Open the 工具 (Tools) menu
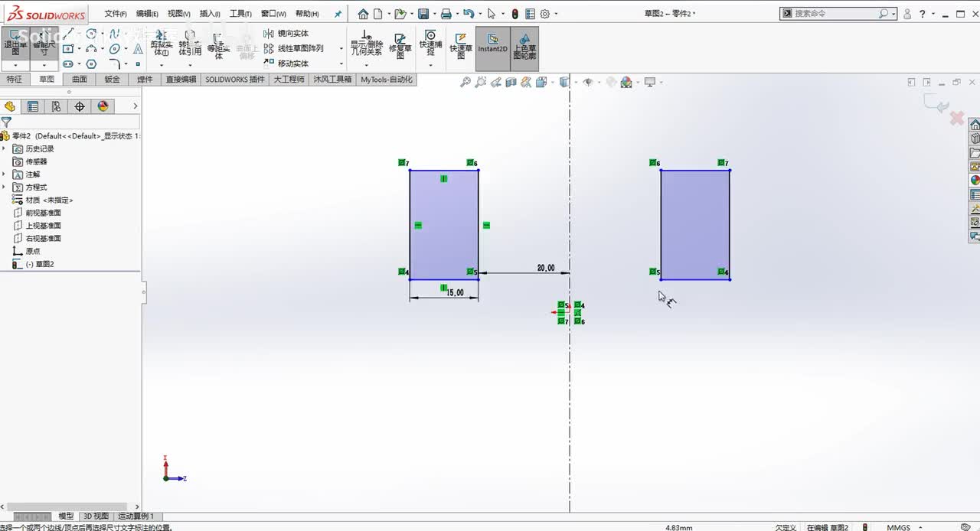The width and height of the screenshot is (980, 531). click(x=240, y=14)
